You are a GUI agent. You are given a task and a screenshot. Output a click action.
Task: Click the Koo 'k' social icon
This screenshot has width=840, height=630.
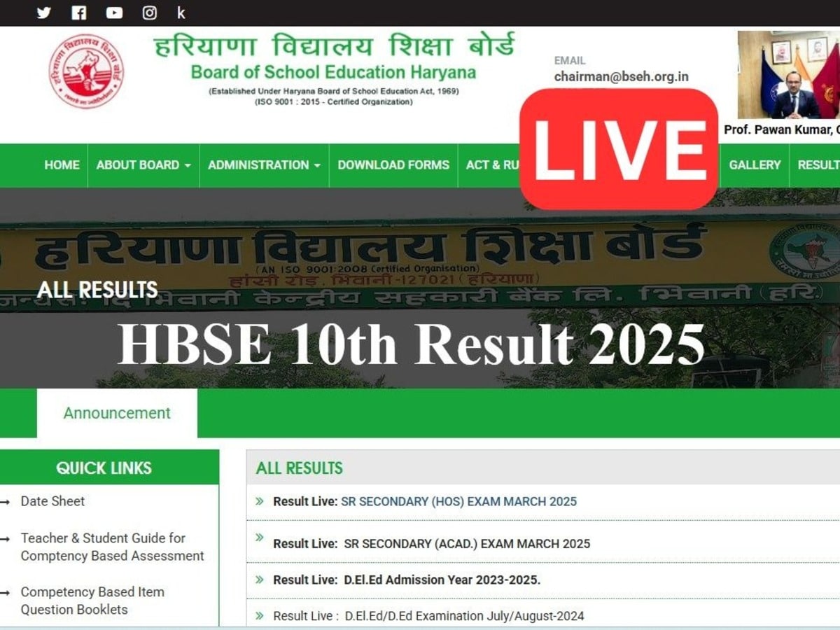click(181, 13)
